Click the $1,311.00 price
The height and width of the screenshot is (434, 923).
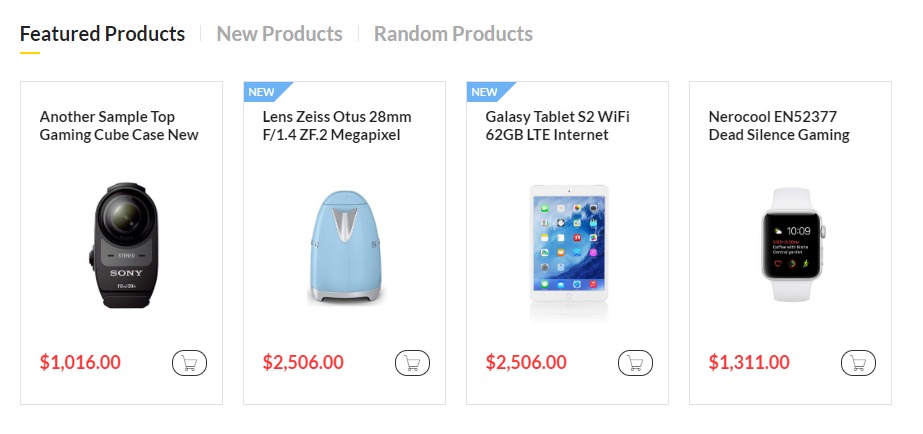tap(749, 363)
